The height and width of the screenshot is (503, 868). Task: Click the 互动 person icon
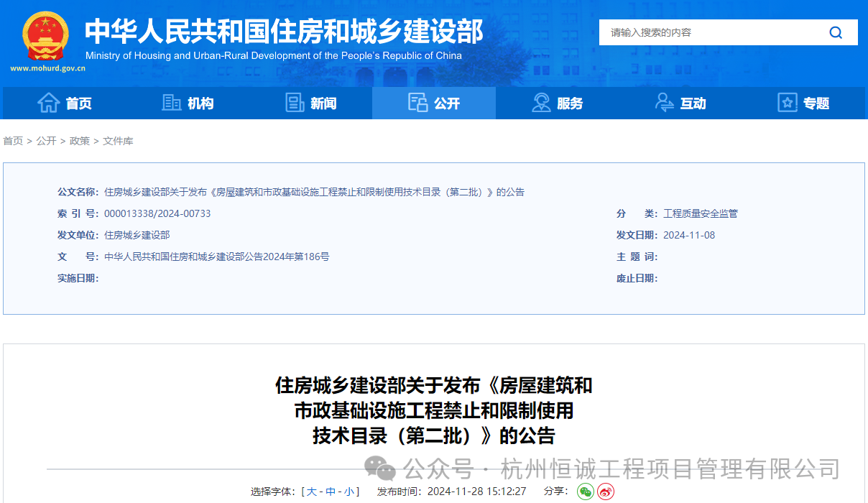665,103
